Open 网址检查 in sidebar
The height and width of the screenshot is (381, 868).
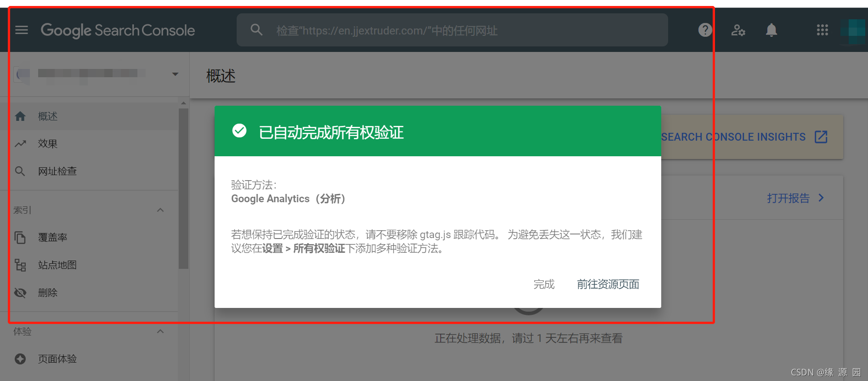(x=89, y=171)
